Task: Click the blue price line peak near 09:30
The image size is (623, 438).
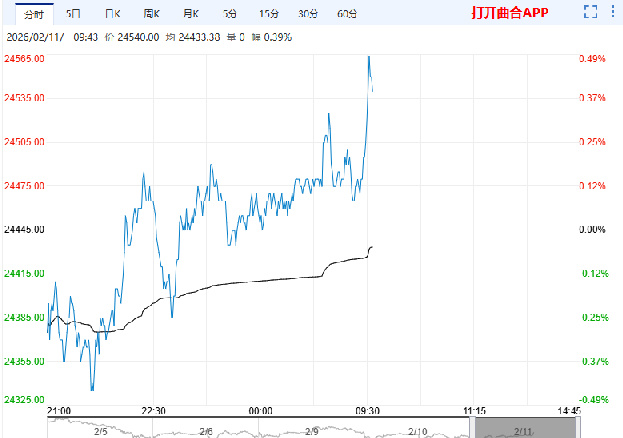Action: point(368,57)
